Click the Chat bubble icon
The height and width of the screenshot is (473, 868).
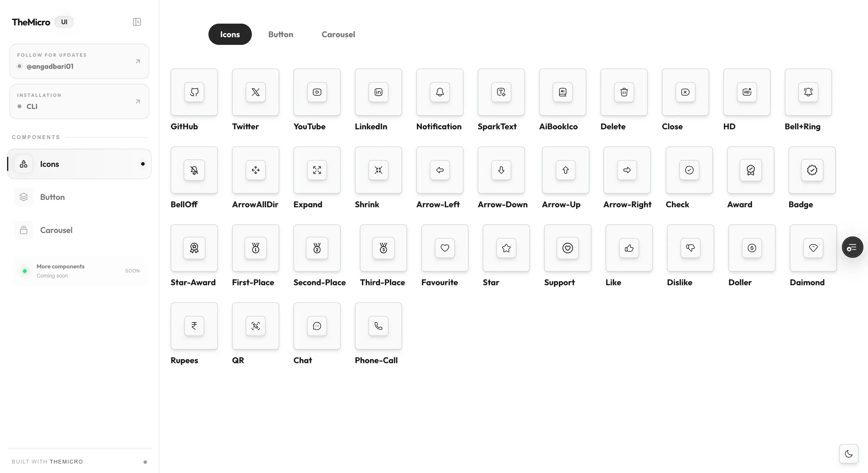coord(317,326)
